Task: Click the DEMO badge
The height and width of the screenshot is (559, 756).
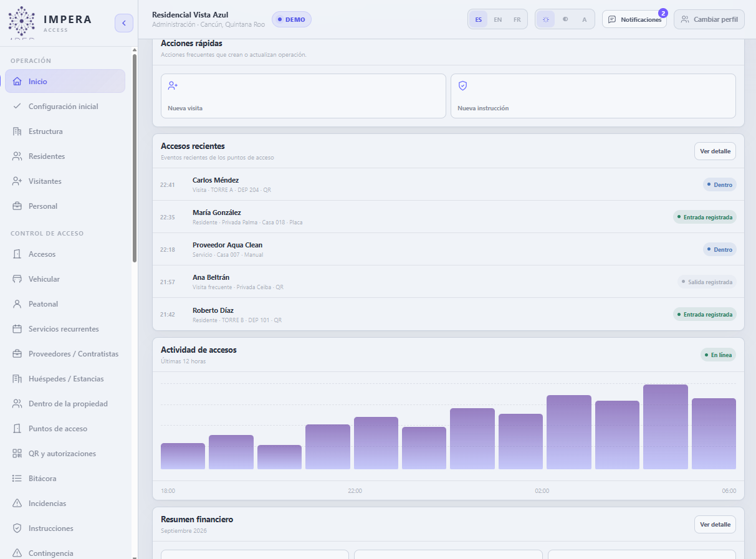Action: (292, 19)
